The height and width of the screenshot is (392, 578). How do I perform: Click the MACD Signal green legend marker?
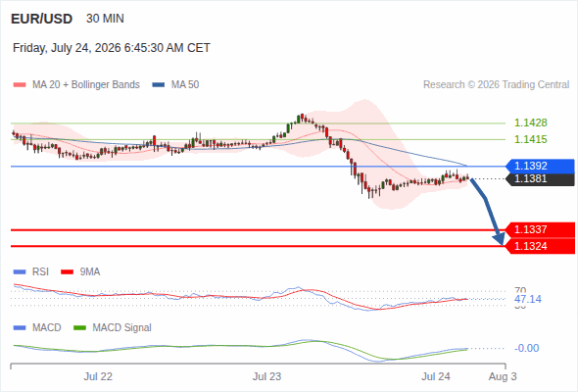click(x=79, y=328)
